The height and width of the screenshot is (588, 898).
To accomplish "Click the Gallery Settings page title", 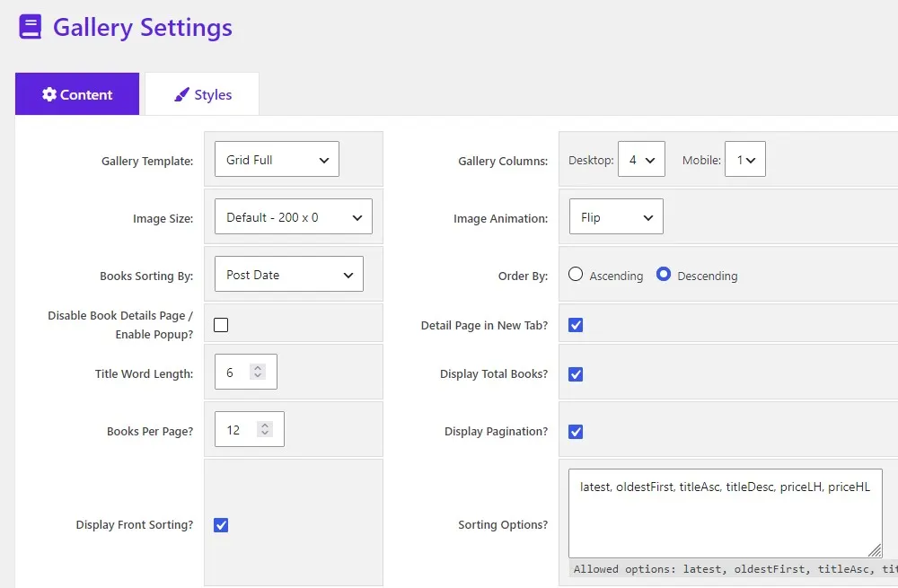I will coord(143,28).
